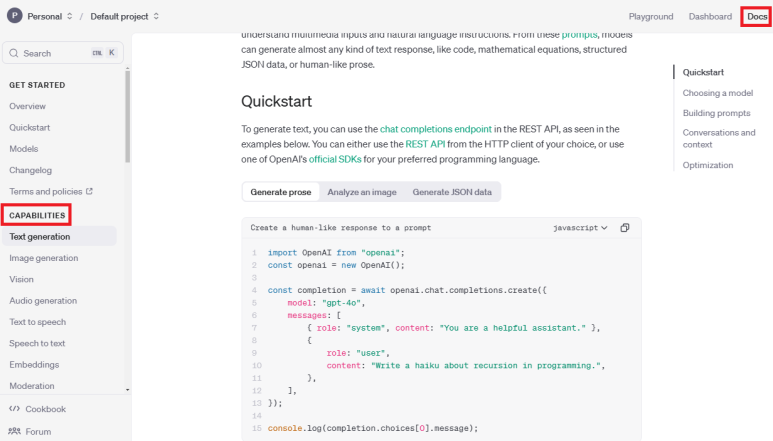The width and height of the screenshot is (773, 441).
Task: Jump to Choosing a model section
Action: [x=717, y=93]
